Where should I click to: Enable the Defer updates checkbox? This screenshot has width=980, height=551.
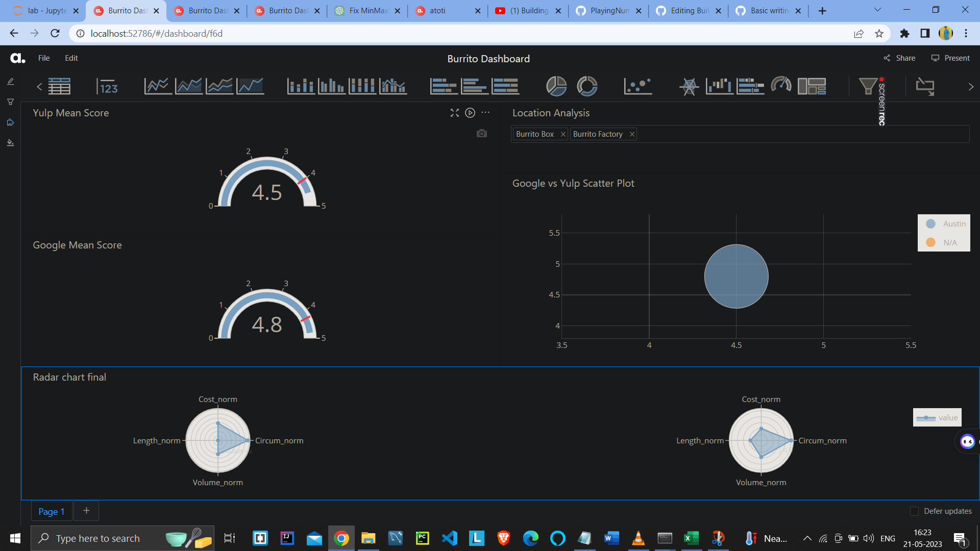click(915, 511)
